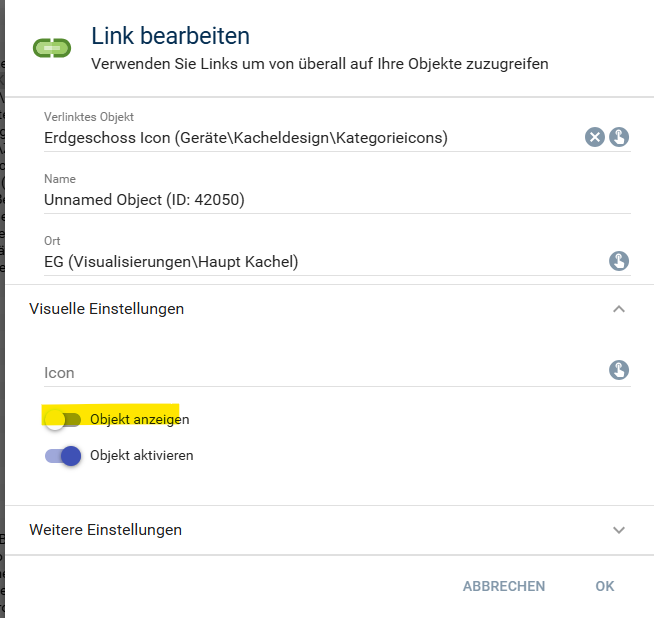
Task: Click the Objekt aktivieren label text
Action: pyautogui.click(x=141, y=456)
